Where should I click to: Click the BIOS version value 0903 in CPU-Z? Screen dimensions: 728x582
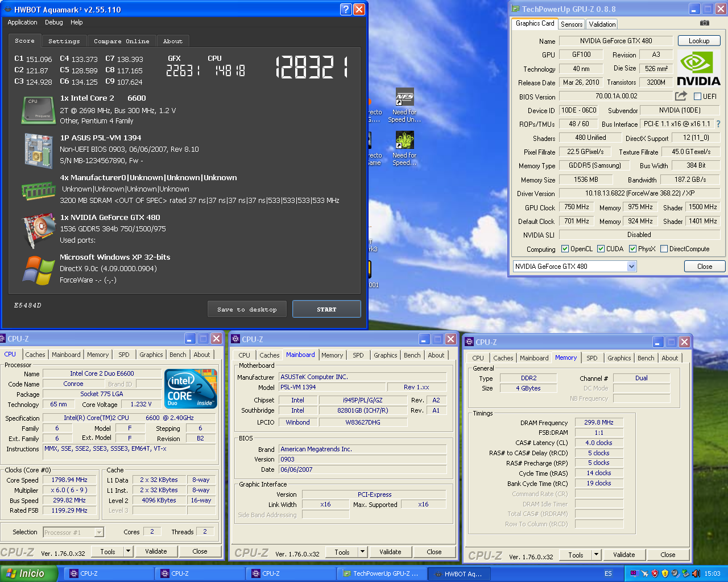[363, 459]
